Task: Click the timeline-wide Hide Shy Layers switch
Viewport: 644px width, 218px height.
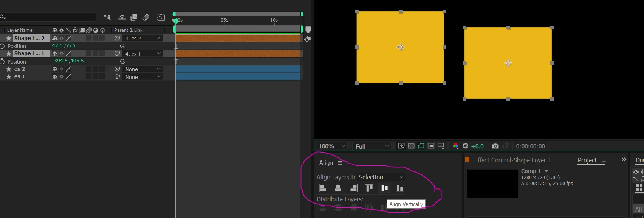Action: pos(122,17)
